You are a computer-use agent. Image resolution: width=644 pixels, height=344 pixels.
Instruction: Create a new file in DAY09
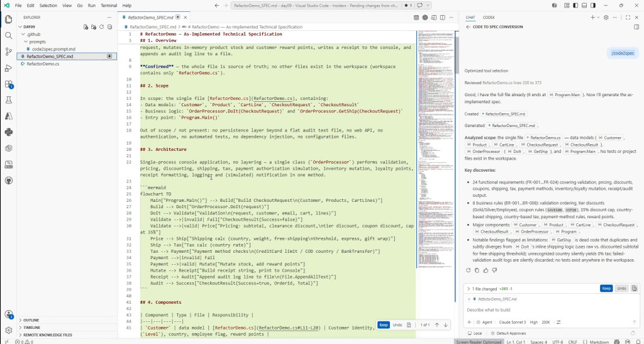tap(86, 26)
